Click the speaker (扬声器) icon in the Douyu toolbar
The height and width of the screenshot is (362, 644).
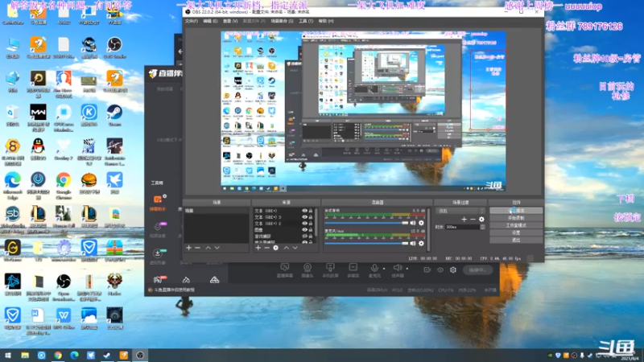tap(397, 268)
